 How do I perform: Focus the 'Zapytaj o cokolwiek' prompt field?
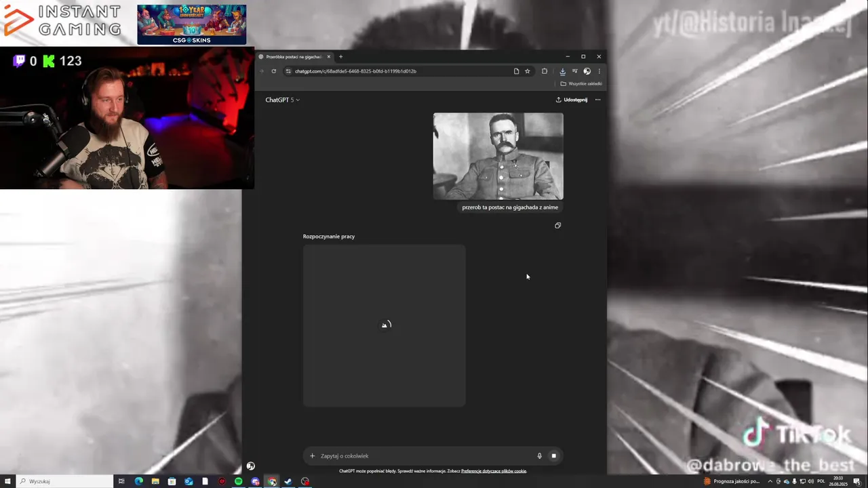click(426, 456)
